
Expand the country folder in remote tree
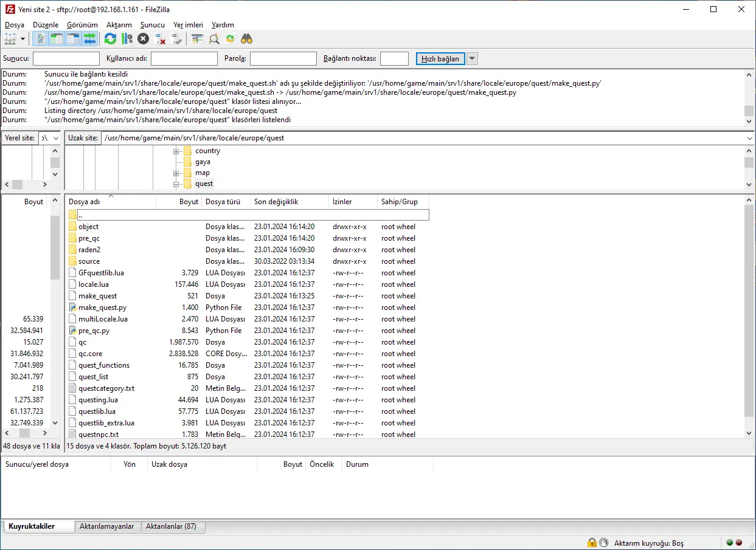click(x=176, y=151)
